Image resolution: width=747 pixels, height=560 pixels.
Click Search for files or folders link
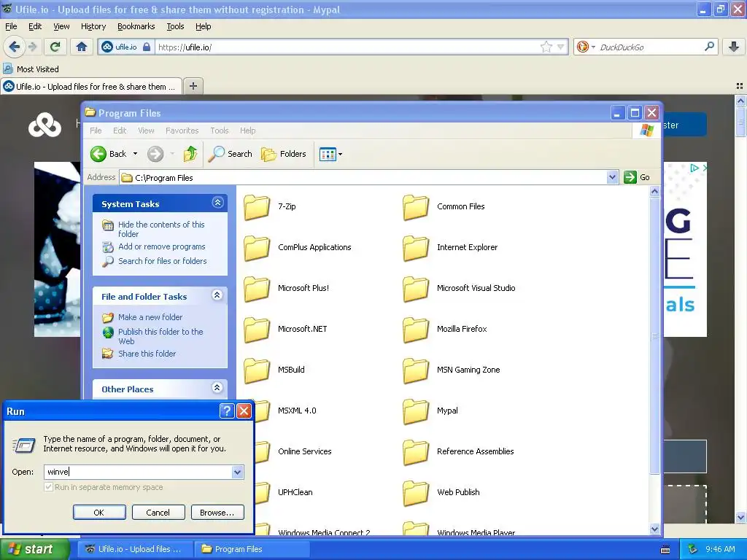(163, 261)
